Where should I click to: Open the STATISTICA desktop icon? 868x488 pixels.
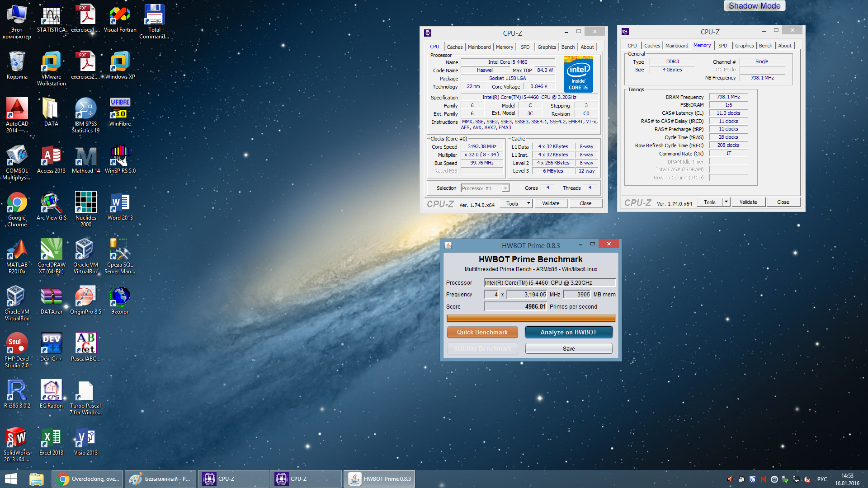51,18
